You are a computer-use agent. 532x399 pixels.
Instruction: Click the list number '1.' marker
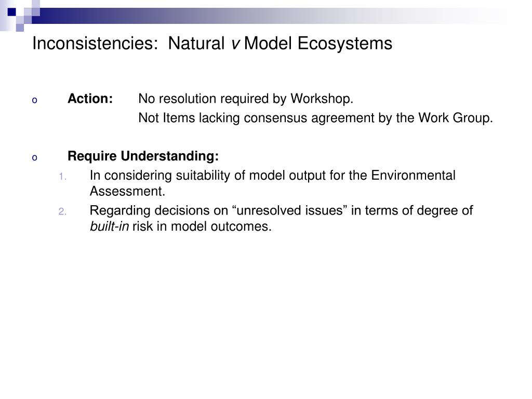[x=62, y=177]
